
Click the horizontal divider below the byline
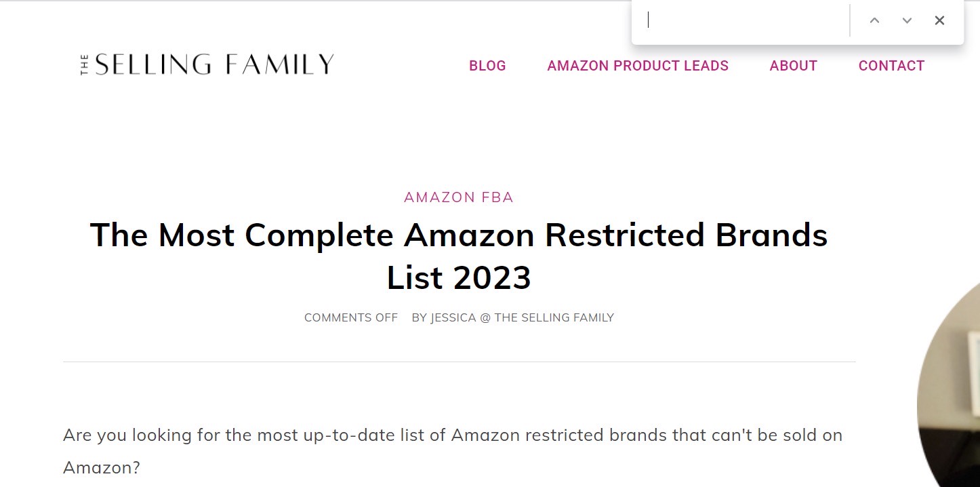tap(459, 362)
